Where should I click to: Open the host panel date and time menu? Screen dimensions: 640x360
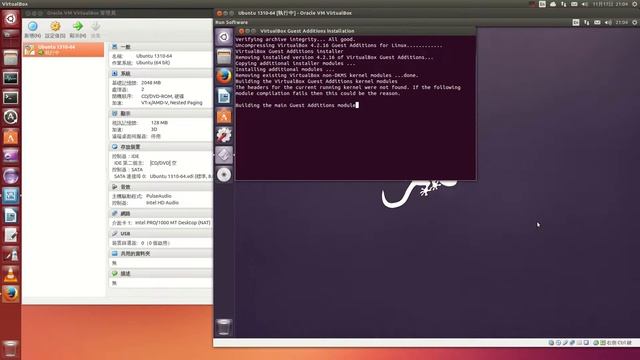[x=610, y=4]
